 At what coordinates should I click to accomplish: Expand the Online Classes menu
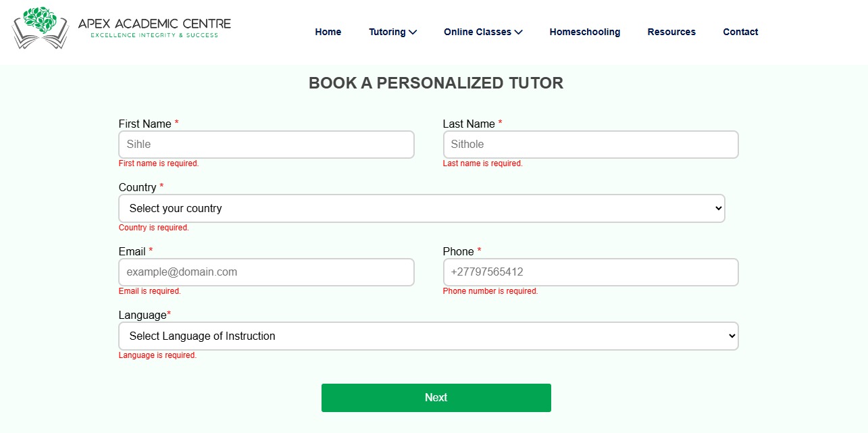[483, 32]
